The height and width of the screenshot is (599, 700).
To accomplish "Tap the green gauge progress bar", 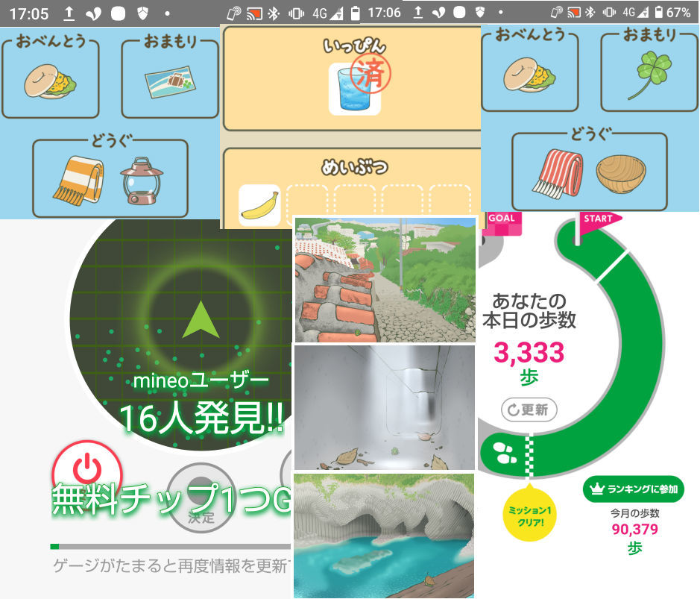I will (x=171, y=546).
